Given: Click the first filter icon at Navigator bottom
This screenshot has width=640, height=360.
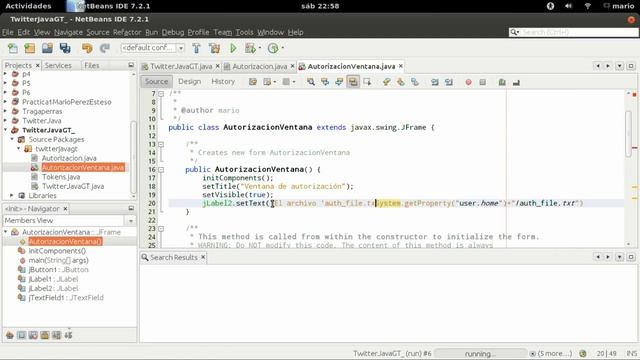Looking at the screenshot, I should (10, 335).
